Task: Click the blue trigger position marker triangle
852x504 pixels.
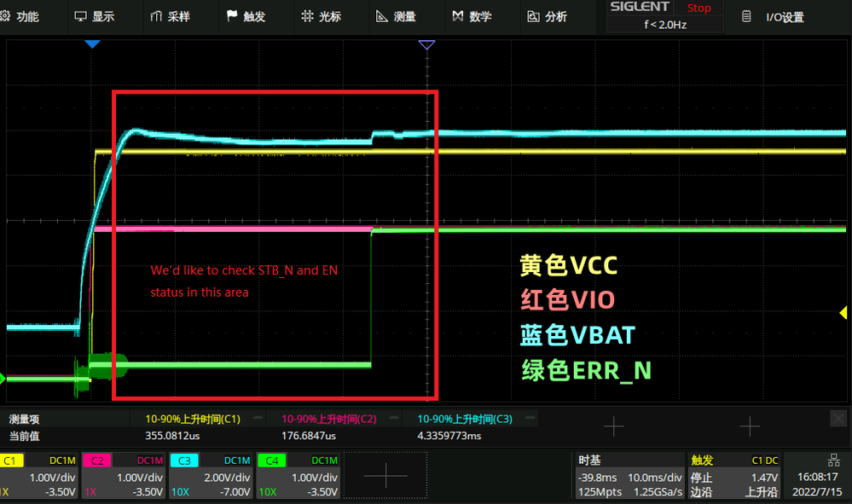Action: pos(91,43)
